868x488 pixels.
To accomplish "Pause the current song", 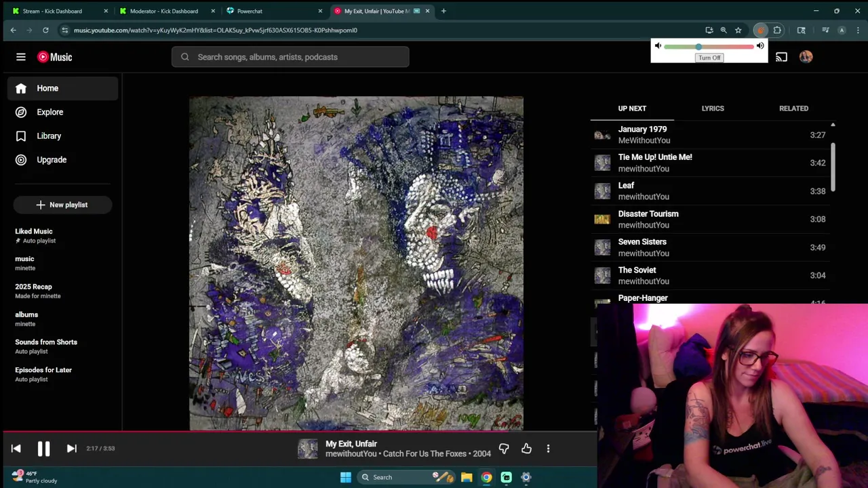I will click(x=43, y=449).
